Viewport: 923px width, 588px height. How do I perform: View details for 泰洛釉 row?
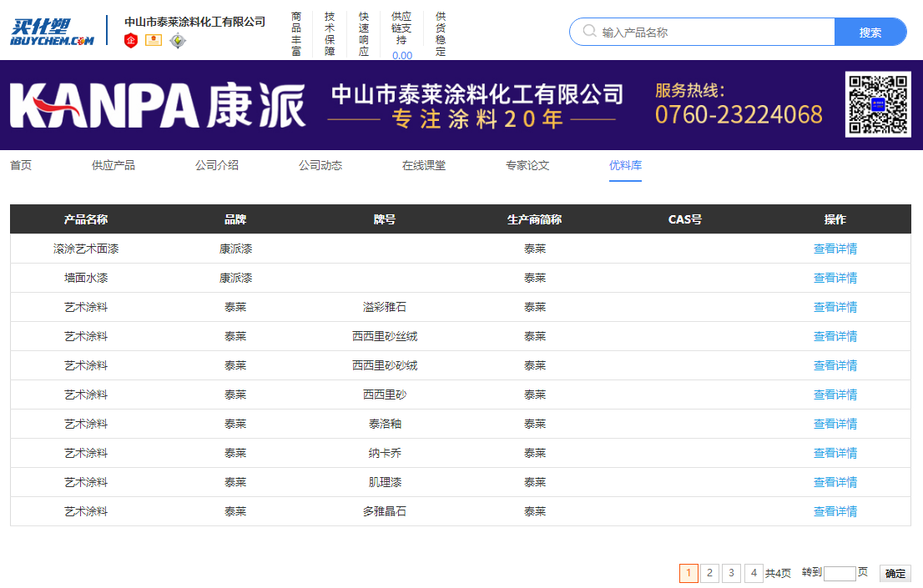[x=835, y=424]
